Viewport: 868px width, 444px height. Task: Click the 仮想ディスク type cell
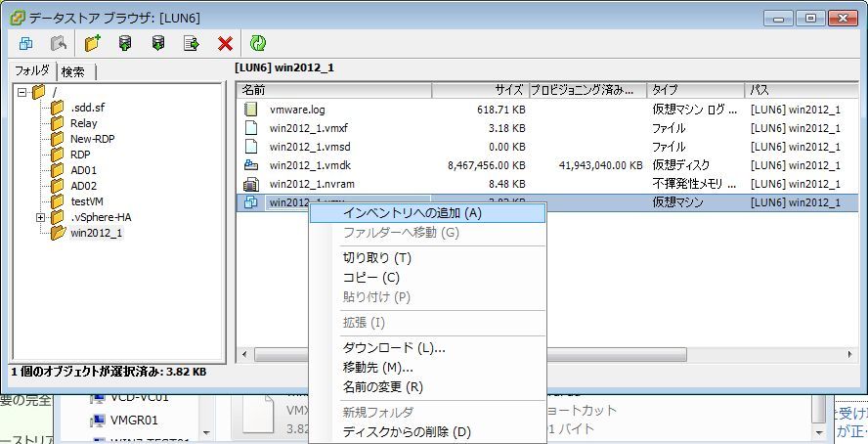coord(681,165)
